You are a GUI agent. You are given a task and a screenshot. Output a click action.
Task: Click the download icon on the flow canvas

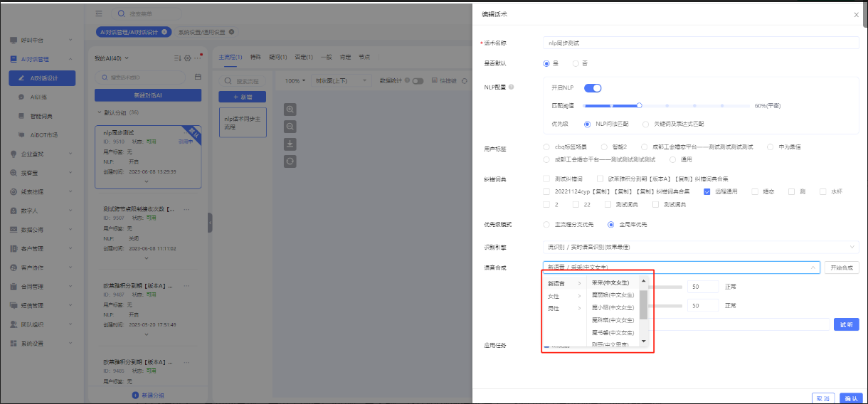click(290, 144)
